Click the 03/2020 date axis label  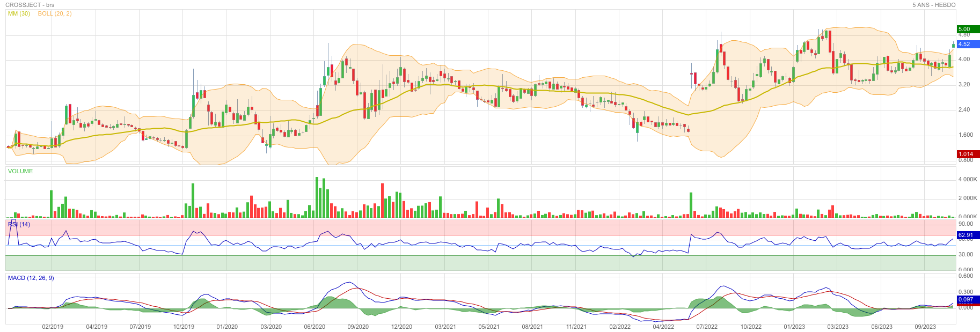pyautogui.click(x=271, y=327)
